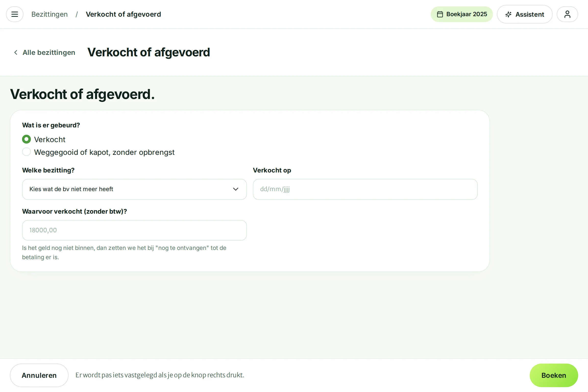
Task: Click the Wat is er gebeurd? label
Action: tap(51, 125)
